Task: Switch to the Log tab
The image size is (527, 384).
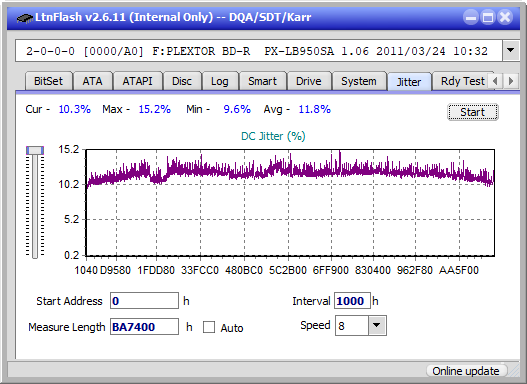Action: pos(220,81)
